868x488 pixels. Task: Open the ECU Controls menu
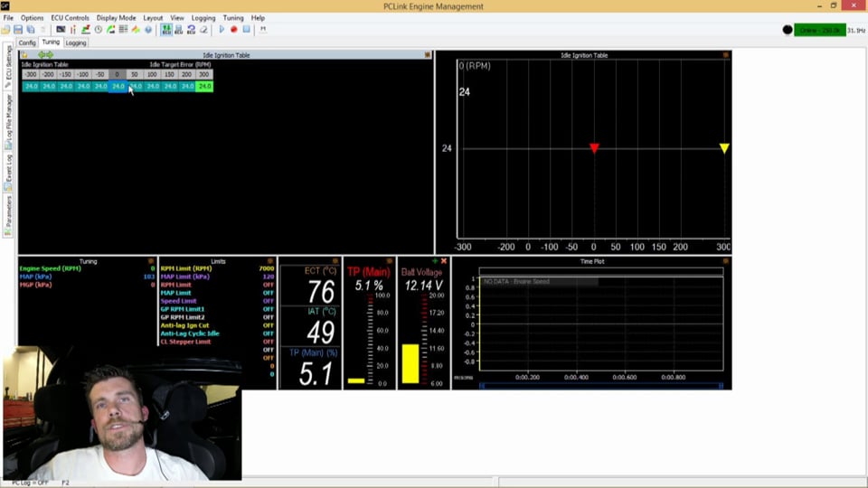(70, 18)
